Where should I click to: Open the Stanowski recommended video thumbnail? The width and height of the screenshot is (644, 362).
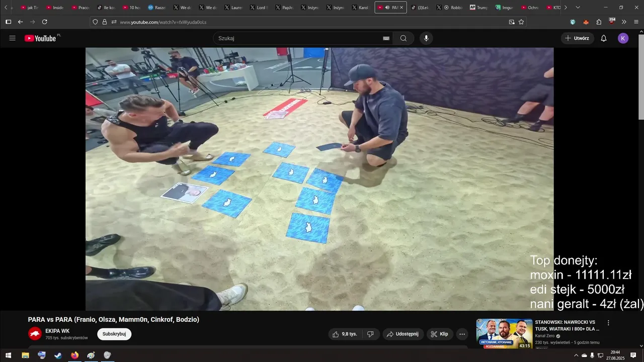coord(504,334)
